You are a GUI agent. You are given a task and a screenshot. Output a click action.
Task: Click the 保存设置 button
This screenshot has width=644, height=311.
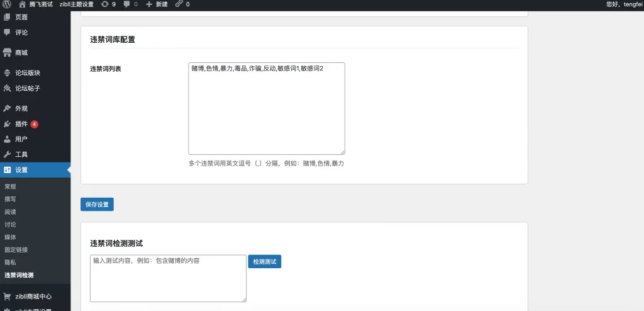tap(97, 205)
